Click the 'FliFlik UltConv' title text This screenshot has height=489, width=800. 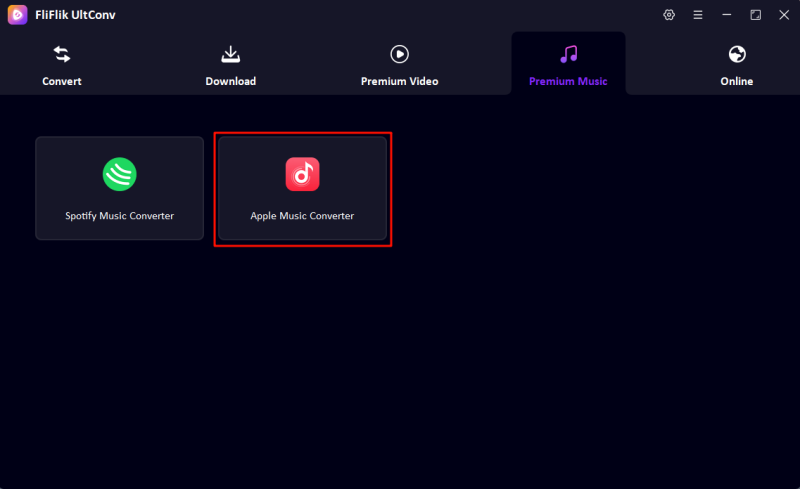coord(76,15)
